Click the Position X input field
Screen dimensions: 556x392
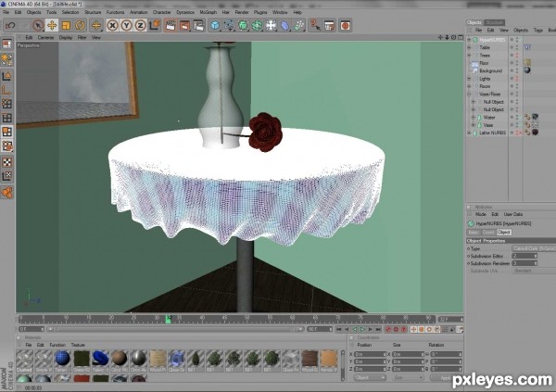(370, 354)
